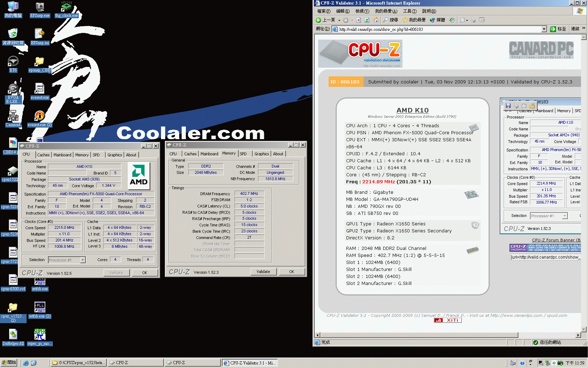Viewport: 588px width, 368px height.
Task: Open everest.exe desktop icon
Action: click(40, 92)
